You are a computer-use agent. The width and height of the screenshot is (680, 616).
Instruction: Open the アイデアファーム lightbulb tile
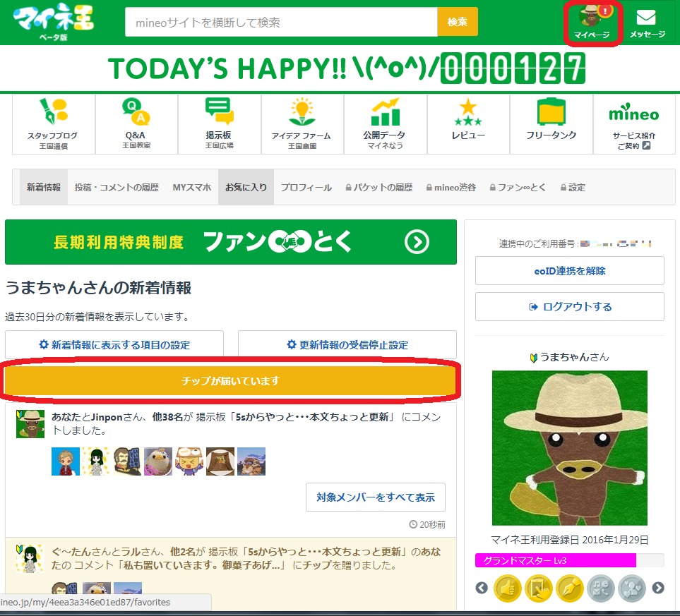tap(302, 124)
